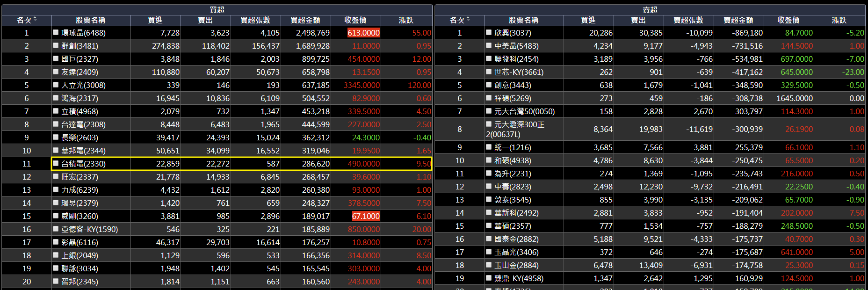
Task: Tick the 大立光(3008) checkbox
Action: click(x=56, y=85)
